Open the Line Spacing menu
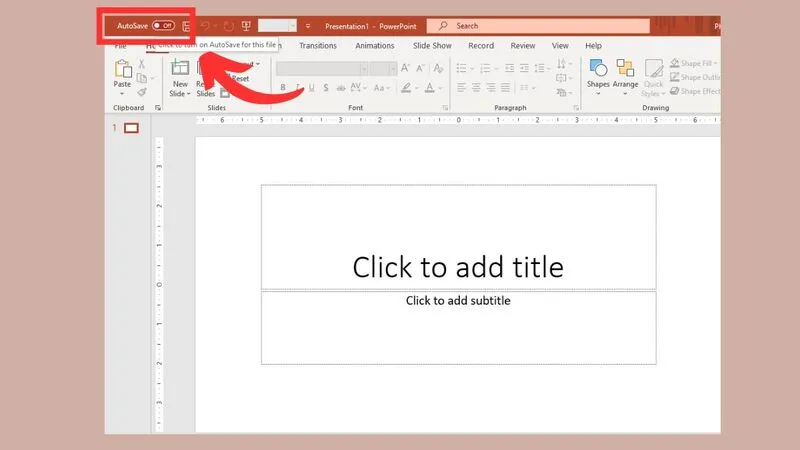 (x=542, y=68)
